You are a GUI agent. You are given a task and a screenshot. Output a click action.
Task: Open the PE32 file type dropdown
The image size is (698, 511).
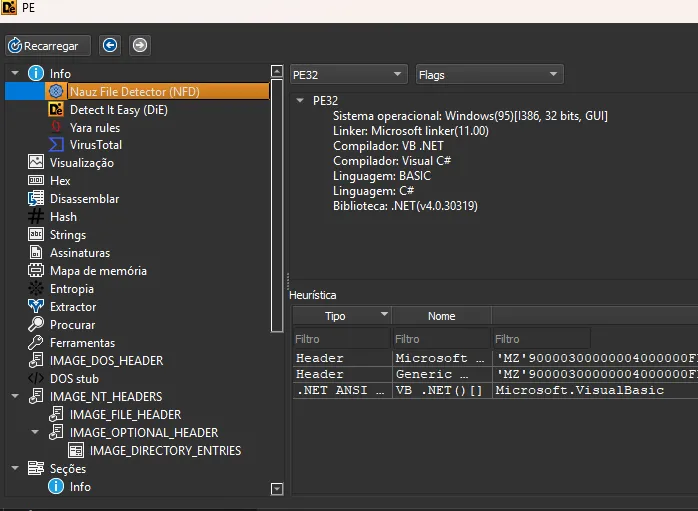coord(348,75)
